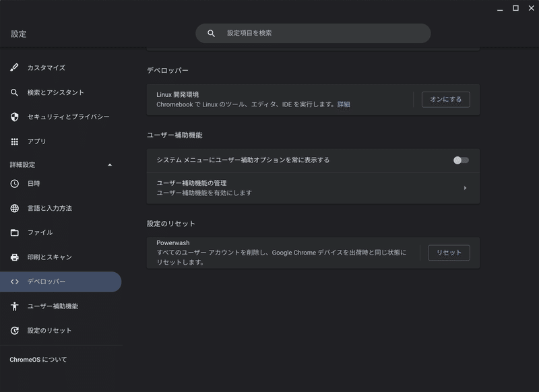Image resolution: width=539 pixels, height=392 pixels.
Task: Open the 詳細 link for Linux environment
Action: click(344, 104)
